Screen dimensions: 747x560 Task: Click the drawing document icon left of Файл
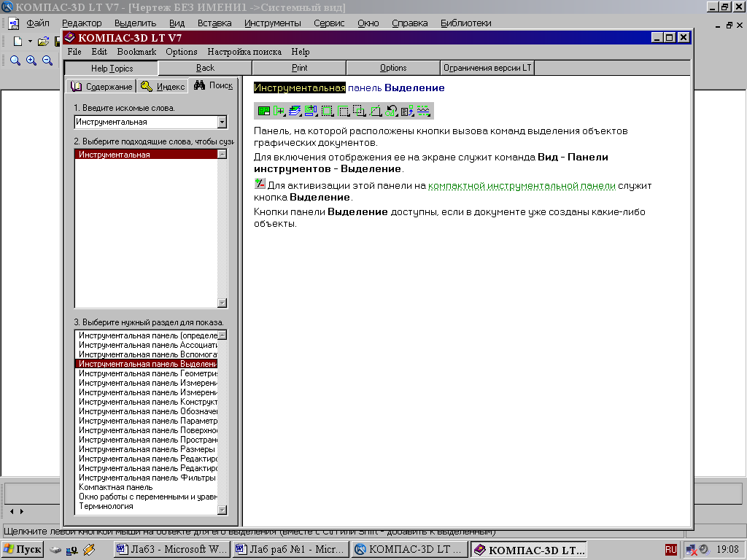point(14,23)
